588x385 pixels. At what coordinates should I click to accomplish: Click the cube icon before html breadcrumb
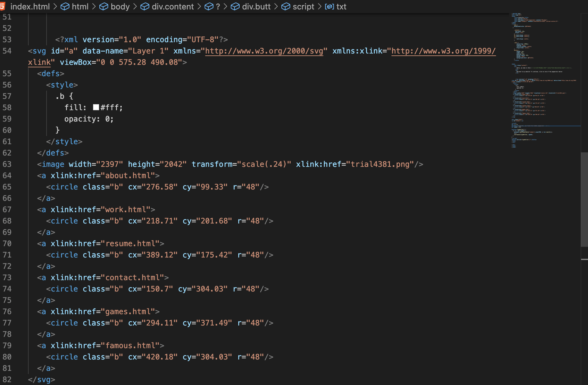[x=65, y=7]
